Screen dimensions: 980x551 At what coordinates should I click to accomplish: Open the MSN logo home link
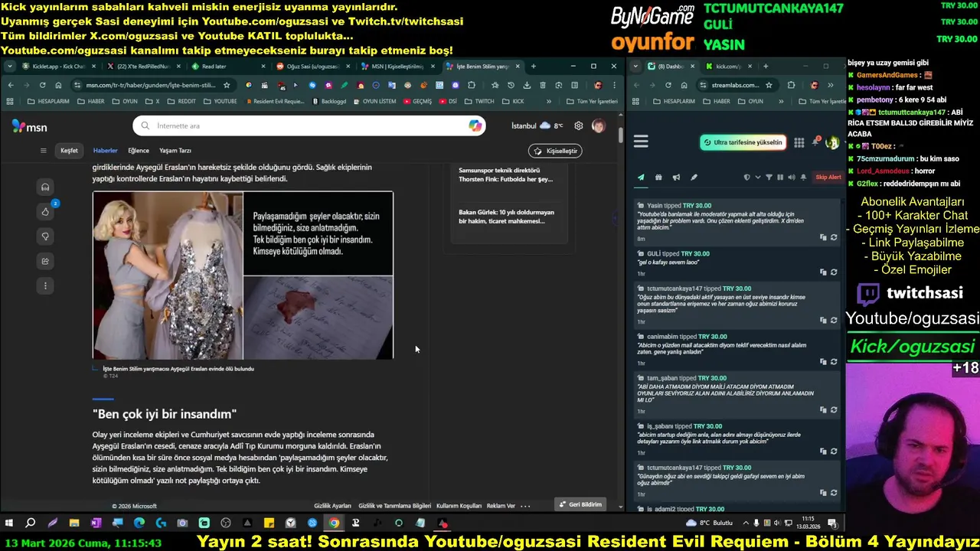pyautogui.click(x=29, y=127)
